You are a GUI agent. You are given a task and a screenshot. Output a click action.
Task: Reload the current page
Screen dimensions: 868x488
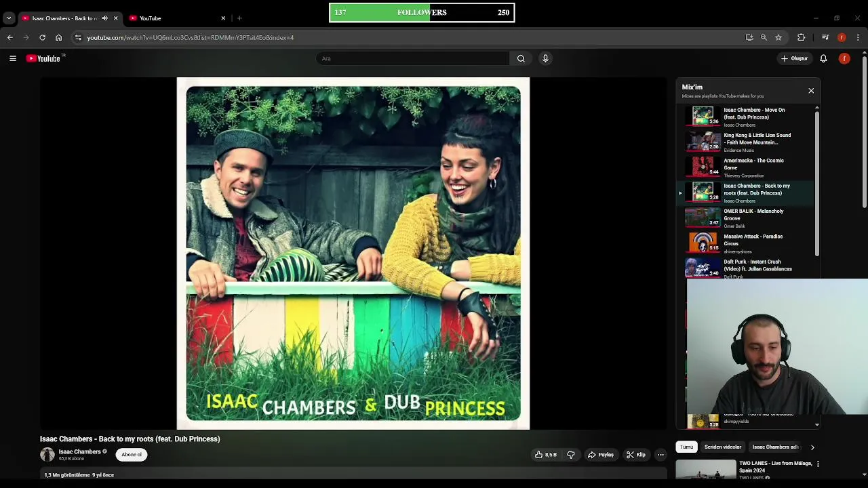(x=42, y=37)
